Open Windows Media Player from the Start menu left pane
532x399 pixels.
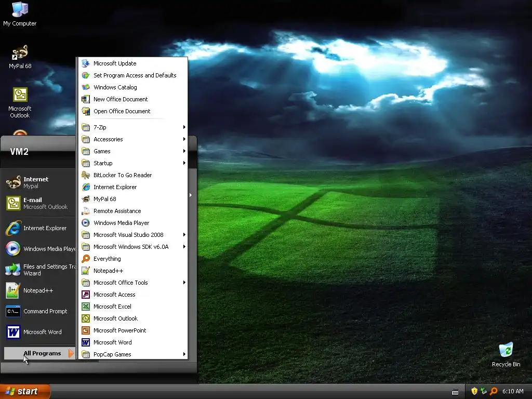coord(39,249)
